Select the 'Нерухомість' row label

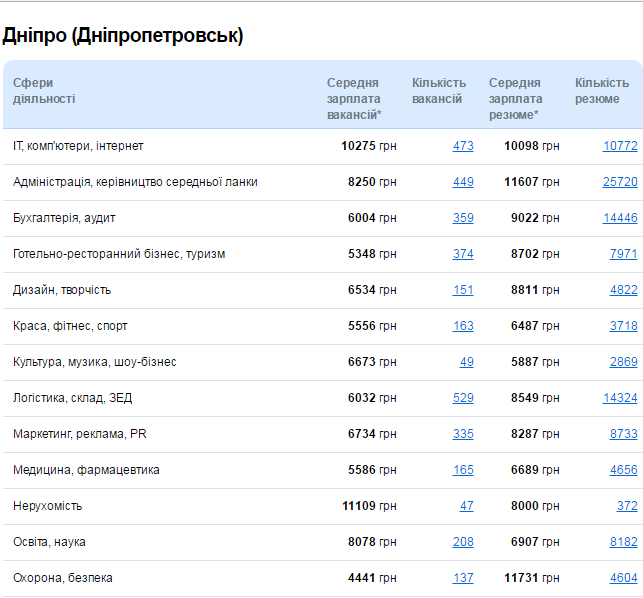[48, 506]
